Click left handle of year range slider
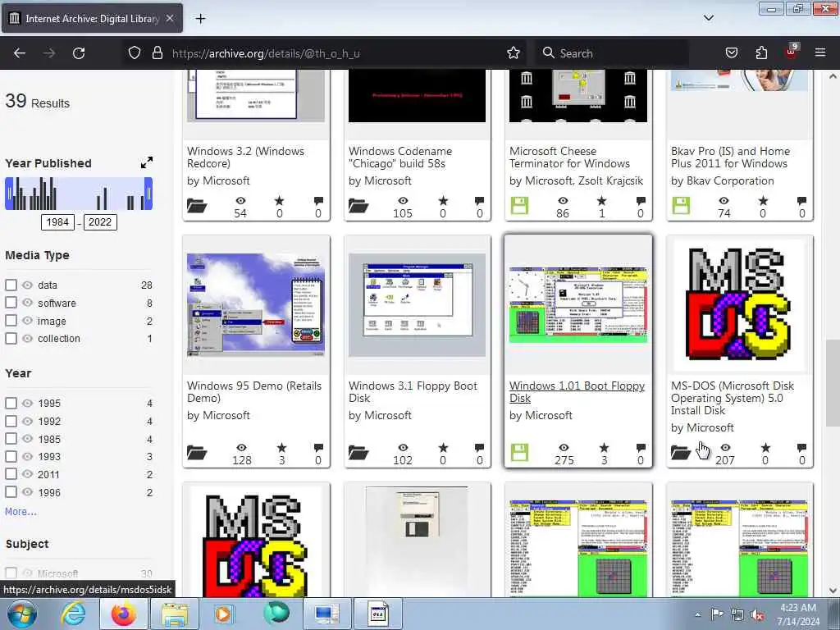Image resolution: width=840 pixels, height=630 pixels. pyautogui.click(x=8, y=194)
